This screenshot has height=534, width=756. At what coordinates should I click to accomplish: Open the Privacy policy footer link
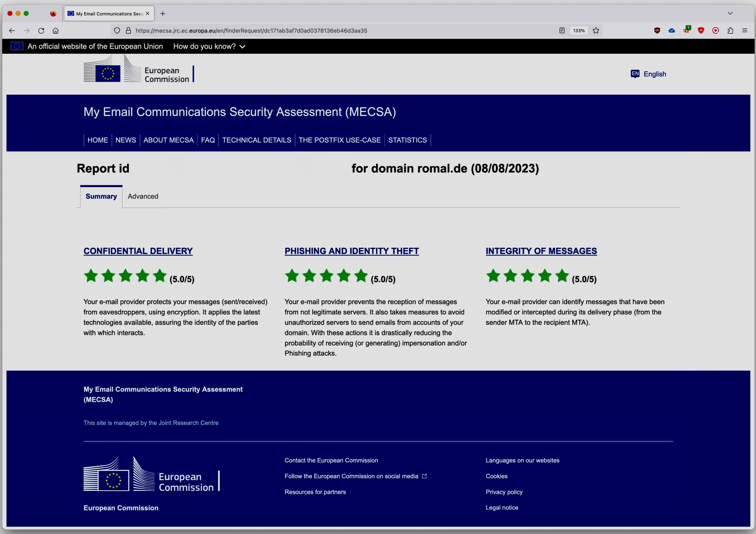click(x=504, y=492)
